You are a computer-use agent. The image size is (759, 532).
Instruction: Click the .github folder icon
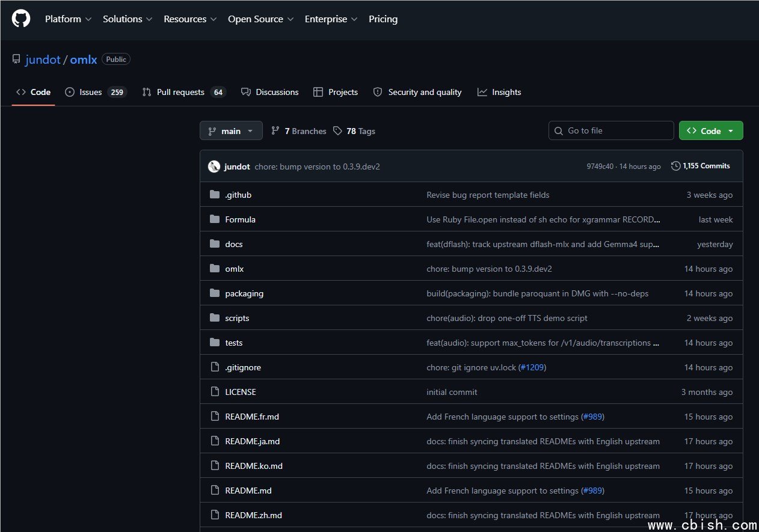pyautogui.click(x=215, y=195)
